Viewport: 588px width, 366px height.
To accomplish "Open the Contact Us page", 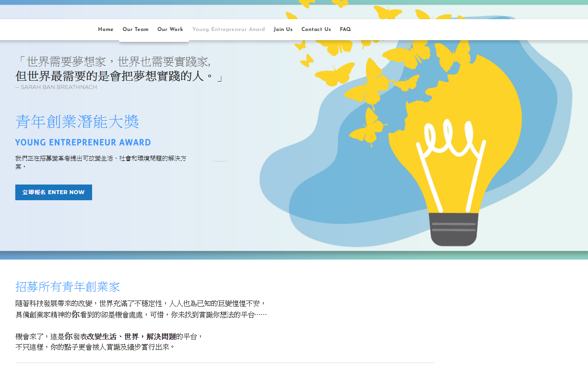I will coord(316,30).
